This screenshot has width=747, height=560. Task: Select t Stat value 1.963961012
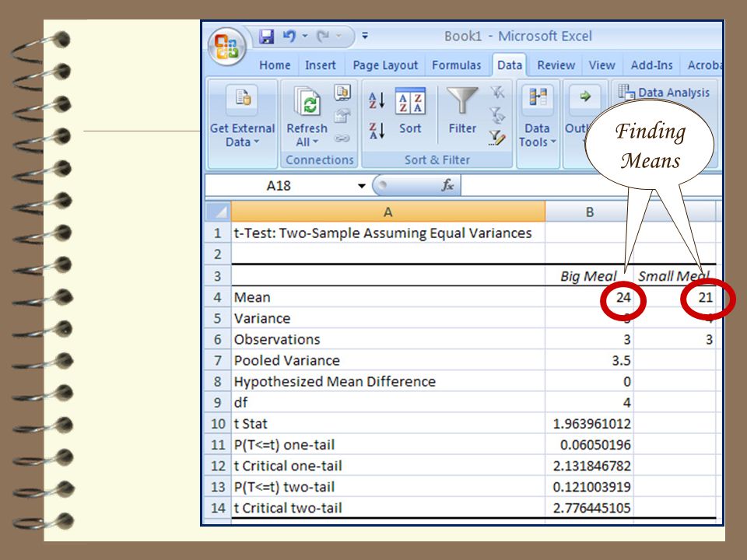tap(589, 423)
